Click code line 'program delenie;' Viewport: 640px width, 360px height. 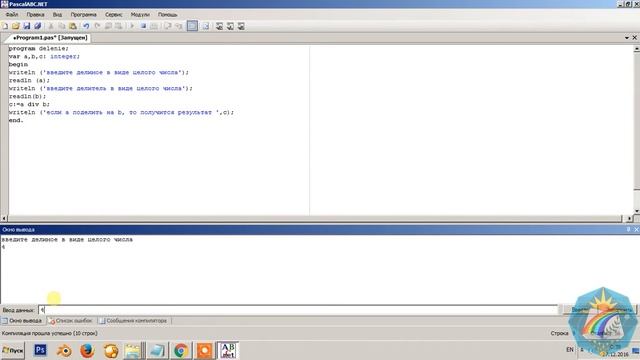[39, 49]
